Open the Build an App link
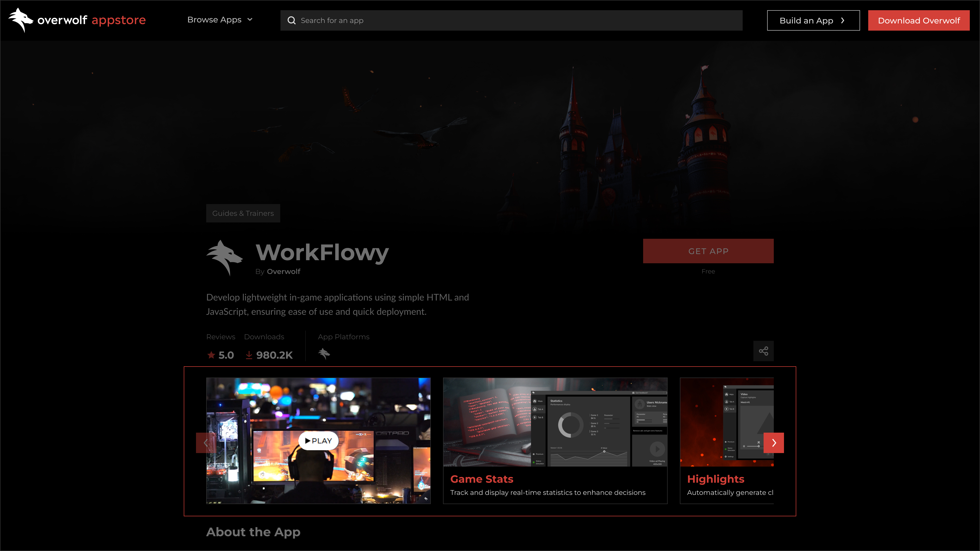This screenshot has width=980, height=551. click(x=813, y=20)
